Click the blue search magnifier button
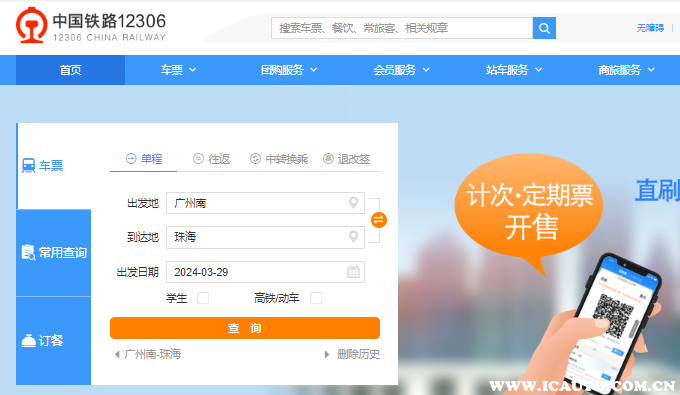Screen dimensions: 680x395 coord(544,28)
